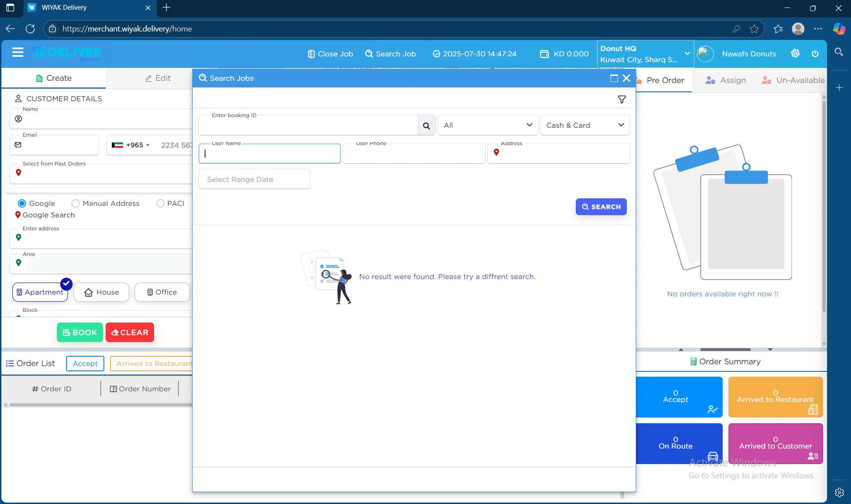Choose the PACI radio option
Screen dimensions: 851x504
click(x=160, y=203)
